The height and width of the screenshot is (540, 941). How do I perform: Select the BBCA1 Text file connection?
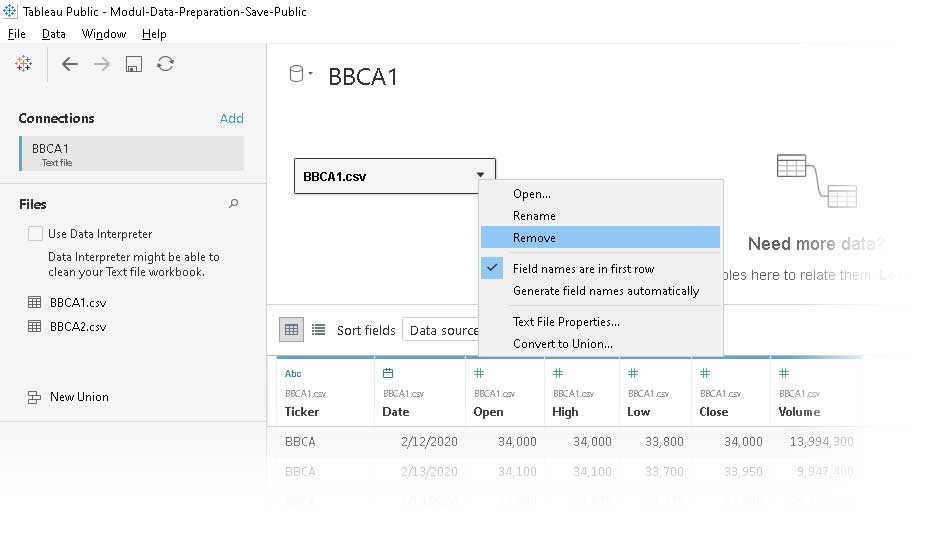point(132,154)
